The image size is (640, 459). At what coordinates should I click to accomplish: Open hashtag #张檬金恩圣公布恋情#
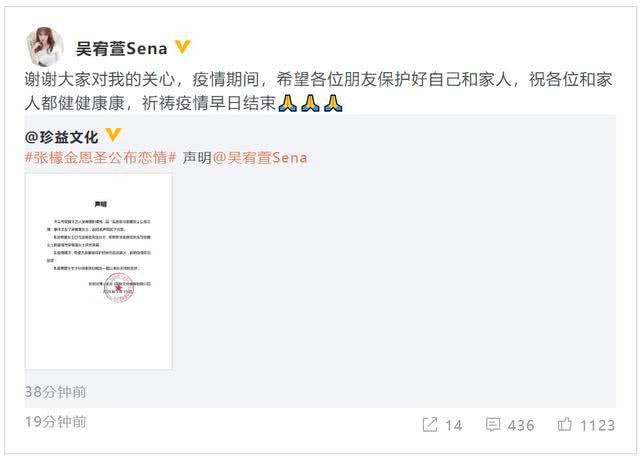(x=100, y=157)
